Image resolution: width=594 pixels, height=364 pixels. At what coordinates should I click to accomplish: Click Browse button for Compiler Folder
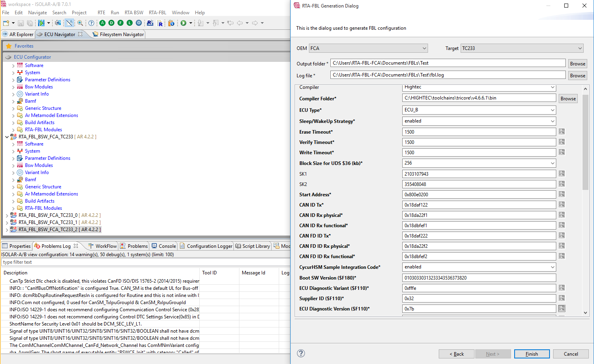(x=568, y=99)
